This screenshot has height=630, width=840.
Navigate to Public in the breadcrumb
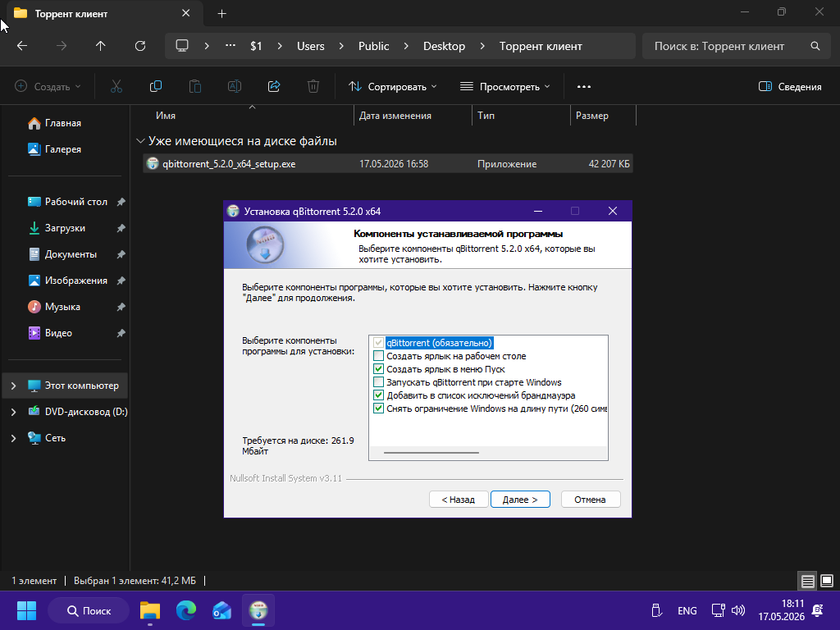[x=373, y=46]
